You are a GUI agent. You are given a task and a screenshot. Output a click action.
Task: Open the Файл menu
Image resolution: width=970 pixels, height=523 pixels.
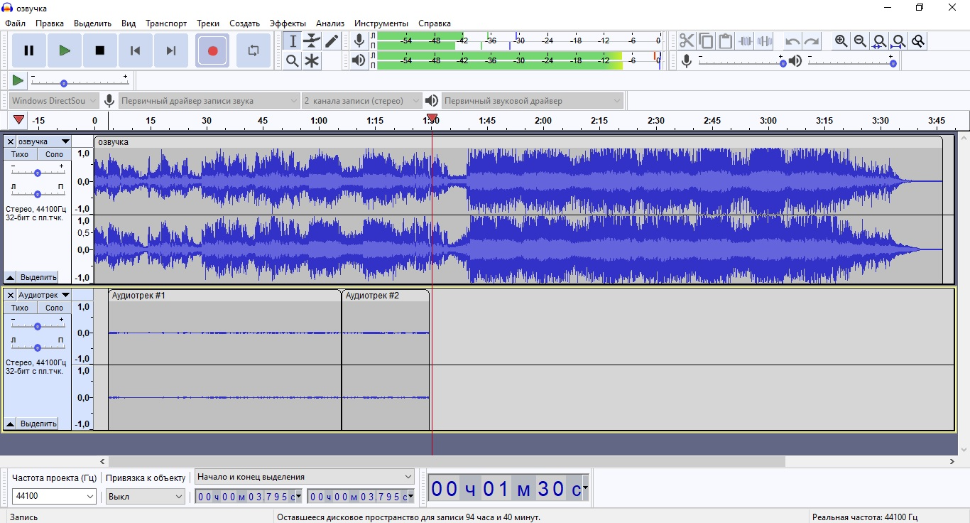15,23
